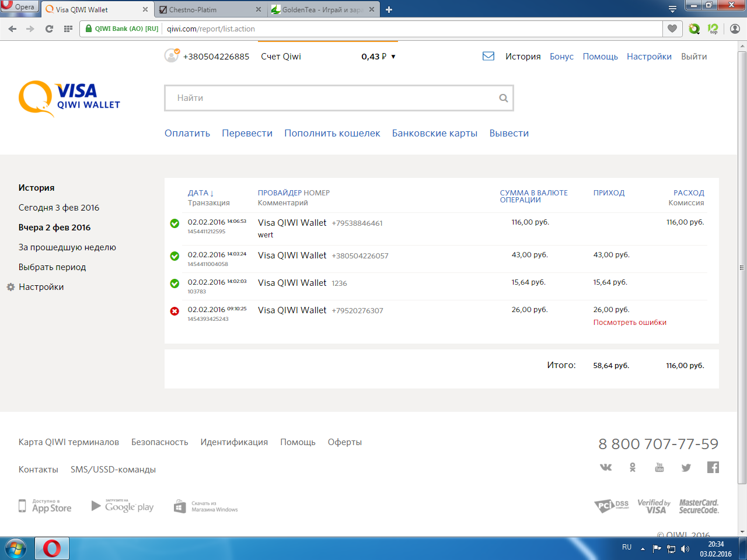The height and width of the screenshot is (560, 747).
Task: Open the App Store download badge
Action: click(45, 506)
